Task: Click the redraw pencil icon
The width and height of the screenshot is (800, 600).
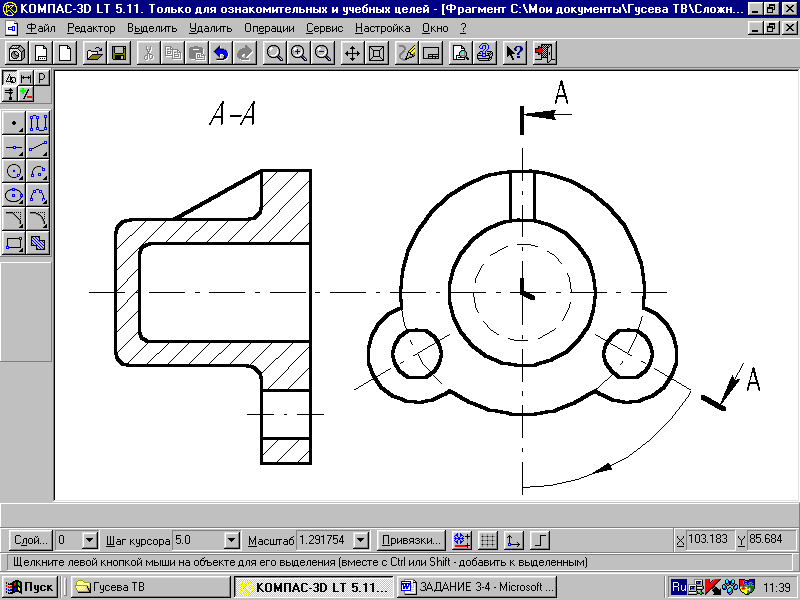Action: coord(407,53)
